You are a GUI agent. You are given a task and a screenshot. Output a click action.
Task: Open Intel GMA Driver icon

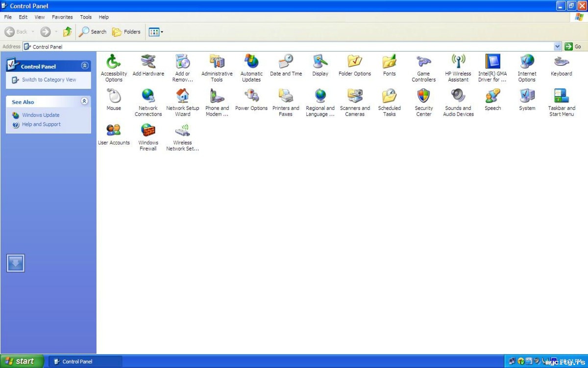492,62
